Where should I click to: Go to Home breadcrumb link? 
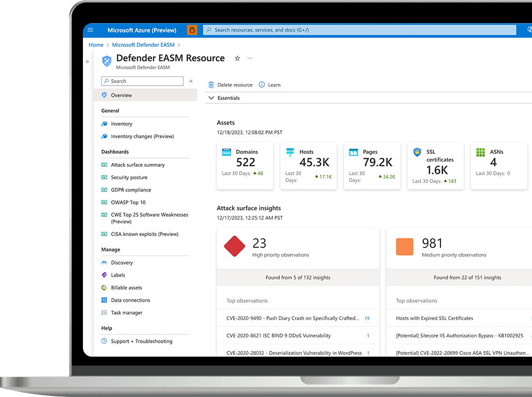pos(96,45)
